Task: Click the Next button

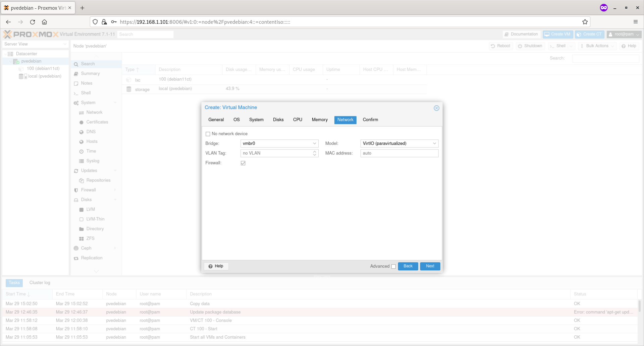Action: coord(430,266)
